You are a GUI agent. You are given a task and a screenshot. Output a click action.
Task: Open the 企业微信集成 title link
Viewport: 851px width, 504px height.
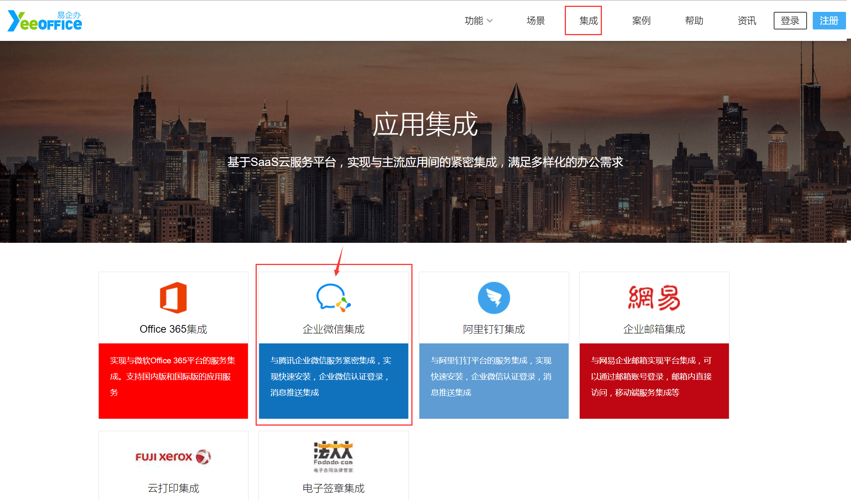[333, 329]
